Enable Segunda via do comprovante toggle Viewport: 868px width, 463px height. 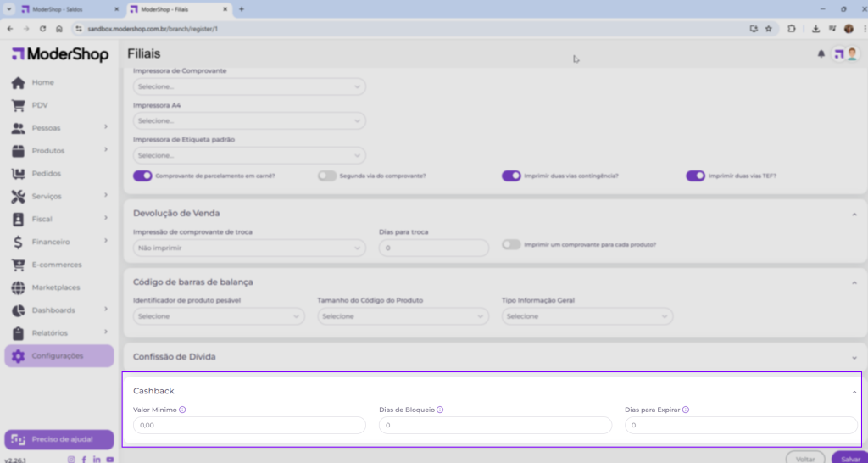tap(327, 176)
